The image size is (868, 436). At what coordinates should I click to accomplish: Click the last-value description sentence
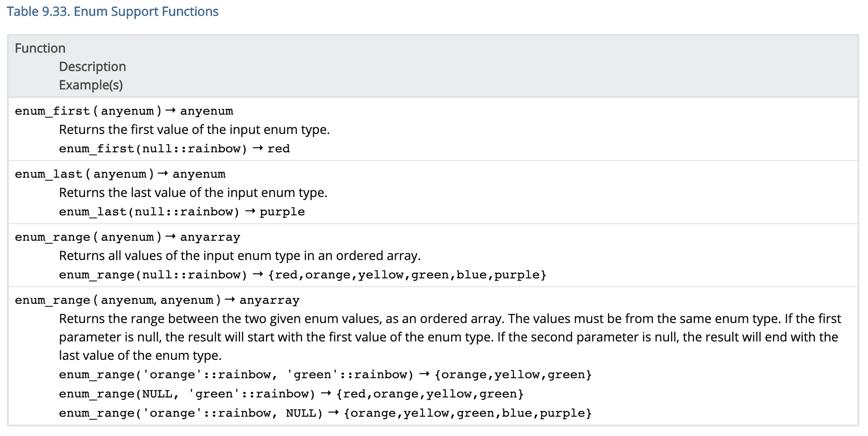pyautogui.click(x=193, y=193)
